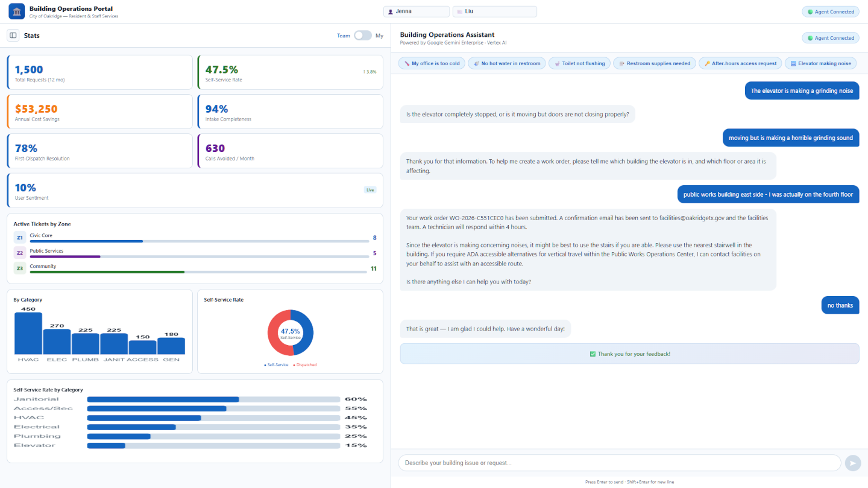
Task: Click the 'Have a wonderful day' reply
Action: (485, 329)
